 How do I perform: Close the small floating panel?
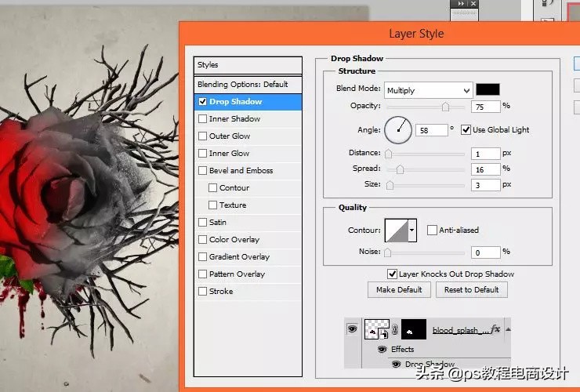click(473, 4)
